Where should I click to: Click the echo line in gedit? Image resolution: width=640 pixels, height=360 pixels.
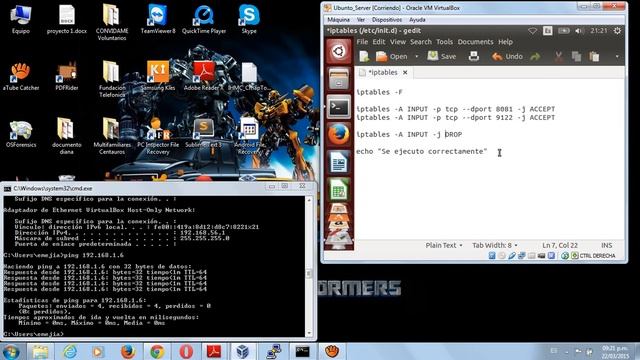click(422, 151)
